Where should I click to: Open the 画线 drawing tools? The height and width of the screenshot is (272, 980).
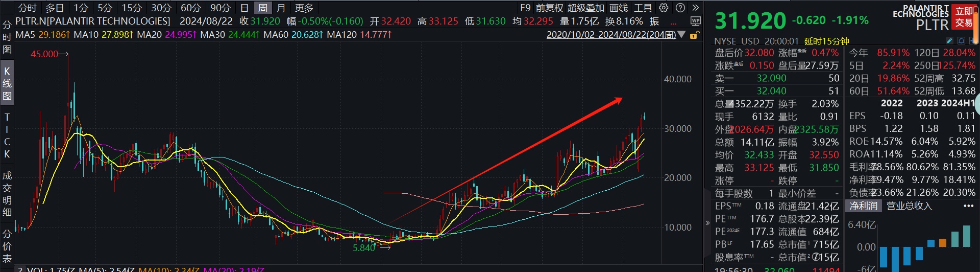619,8
